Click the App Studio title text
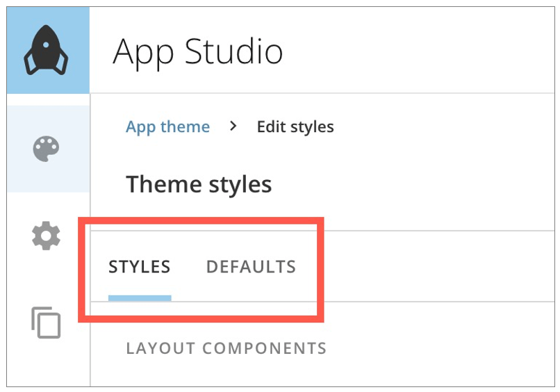Image resolution: width=560 pixels, height=392 pixels. pyautogui.click(x=198, y=52)
